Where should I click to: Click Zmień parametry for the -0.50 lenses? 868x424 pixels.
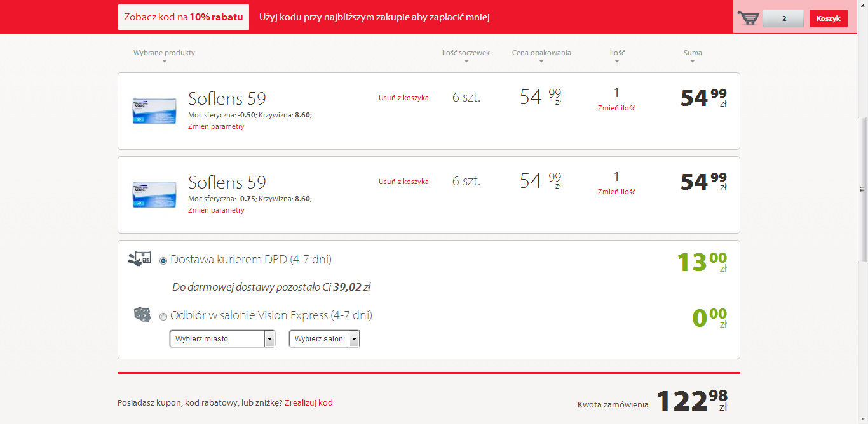point(216,126)
